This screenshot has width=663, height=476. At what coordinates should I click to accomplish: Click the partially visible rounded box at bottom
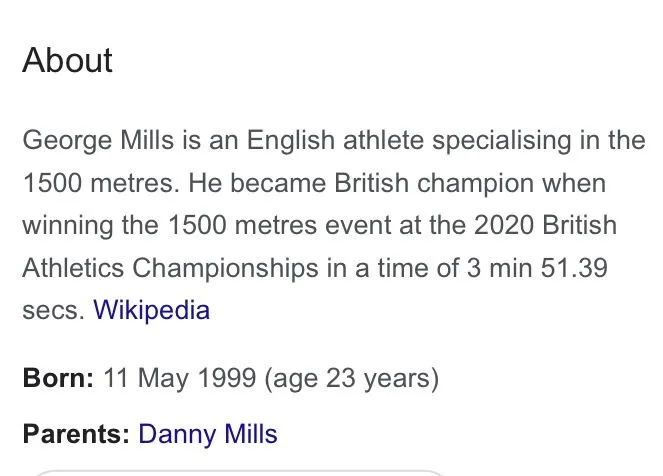(240, 471)
